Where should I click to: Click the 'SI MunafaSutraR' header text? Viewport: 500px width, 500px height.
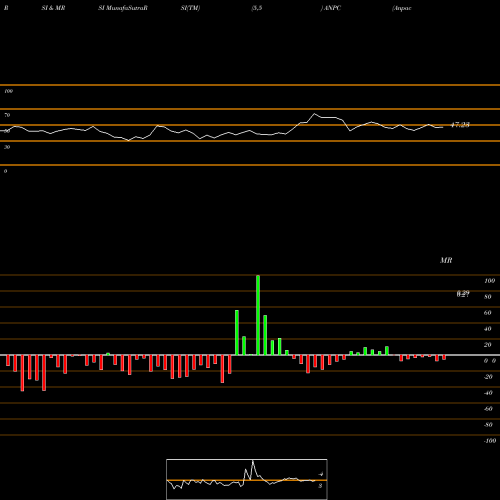[123, 8]
